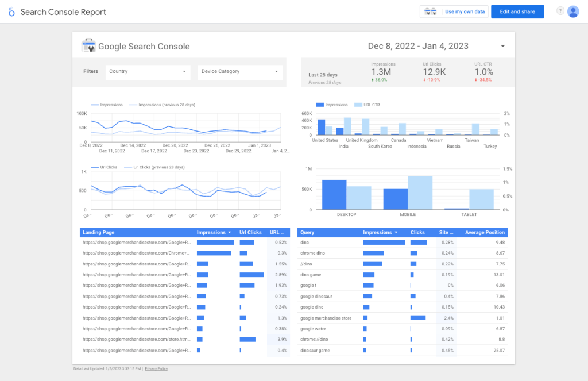This screenshot has width=588, height=381.
Task: Click the Use my own data link
Action: (465, 11)
